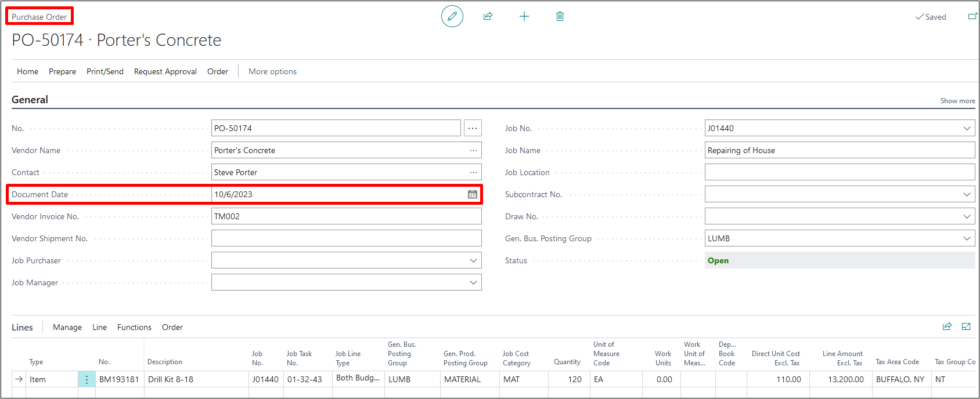Screen dimensions: 980x399
Task: Click the pencil edit icon
Action: pos(452,16)
